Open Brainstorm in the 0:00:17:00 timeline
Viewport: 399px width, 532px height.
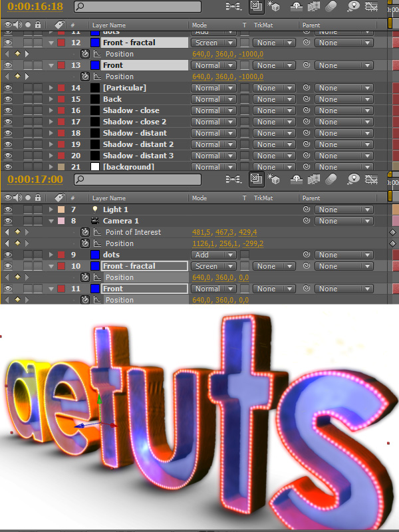click(x=353, y=180)
